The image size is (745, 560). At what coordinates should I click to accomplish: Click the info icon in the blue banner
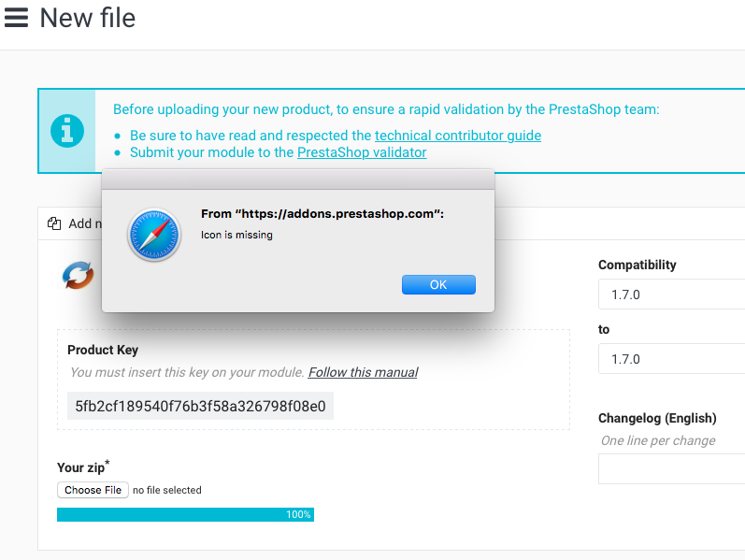pos(66,131)
